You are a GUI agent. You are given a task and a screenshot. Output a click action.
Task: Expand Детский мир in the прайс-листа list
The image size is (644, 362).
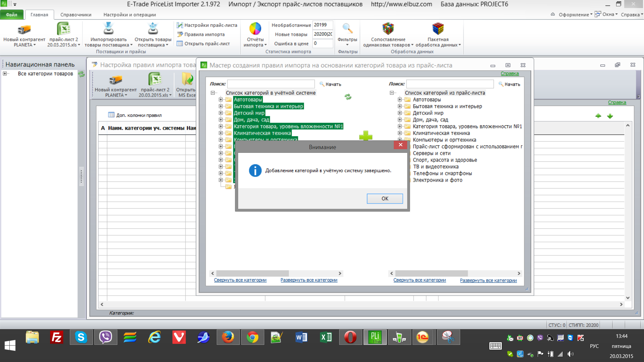tap(400, 113)
